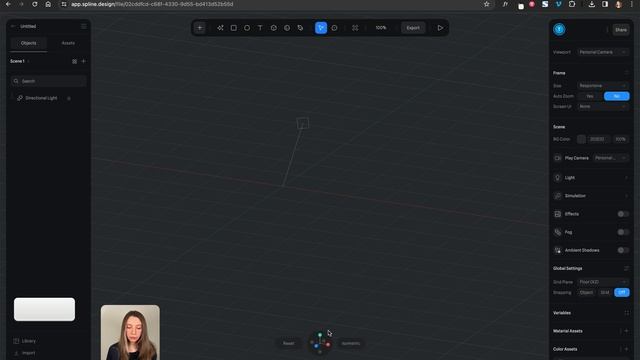The image size is (640, 360).
Task: Select the Directional Light layer
Action: pos(41,98)
